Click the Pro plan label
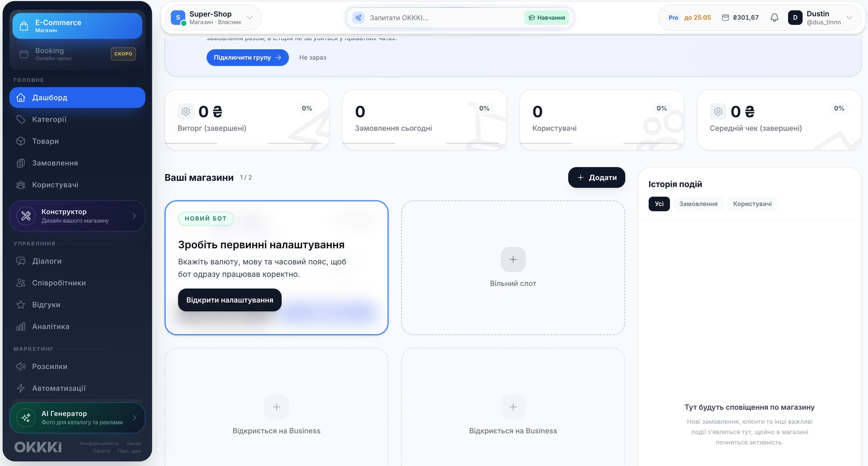868x466 pixels. 673,18
